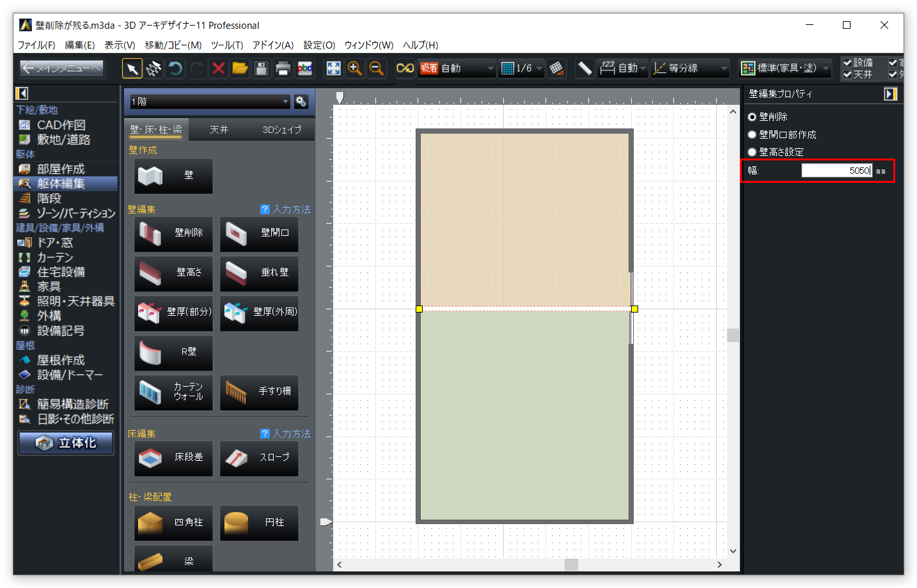Viewport: 917px width, 588px height.
Task: Select the 壁高さ設定 radio option
Action: pyautogui.click(x=752, y=152)
